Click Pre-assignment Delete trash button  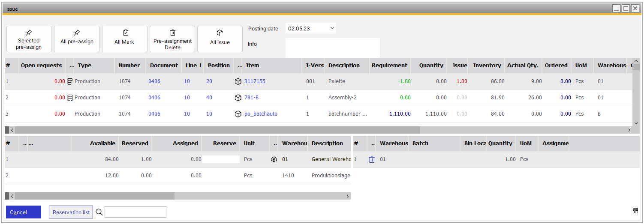pyautogui.click(x=172, y=39)
